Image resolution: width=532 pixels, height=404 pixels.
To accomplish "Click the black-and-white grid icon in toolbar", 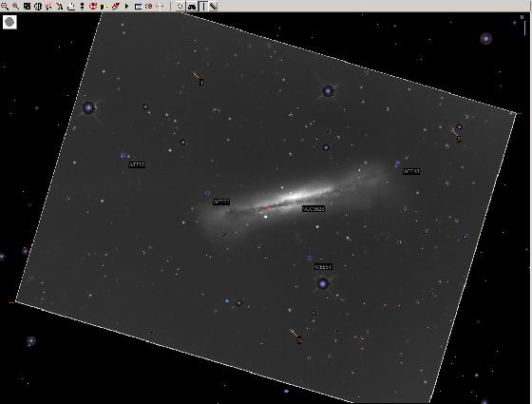I will [27, 6].
